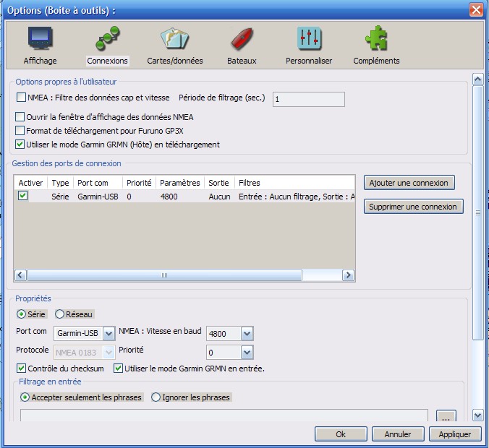Click the Paramètres column header
Screen dimensions: 489x448
(179, 183)
